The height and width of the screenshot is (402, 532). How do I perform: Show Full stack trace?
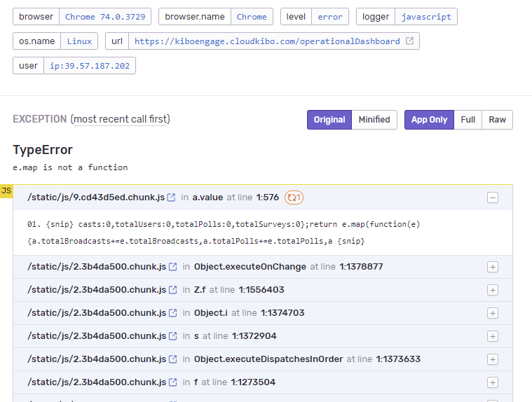[468, 120]
